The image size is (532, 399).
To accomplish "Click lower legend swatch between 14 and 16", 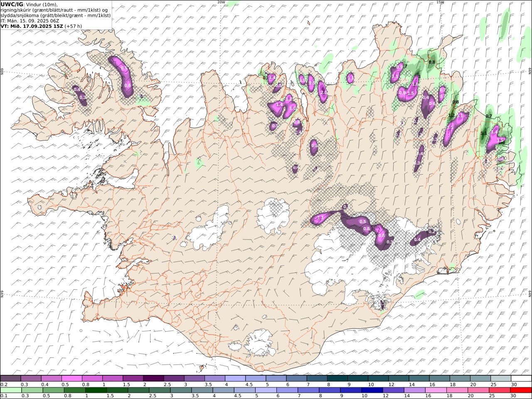I will [415, 390].
